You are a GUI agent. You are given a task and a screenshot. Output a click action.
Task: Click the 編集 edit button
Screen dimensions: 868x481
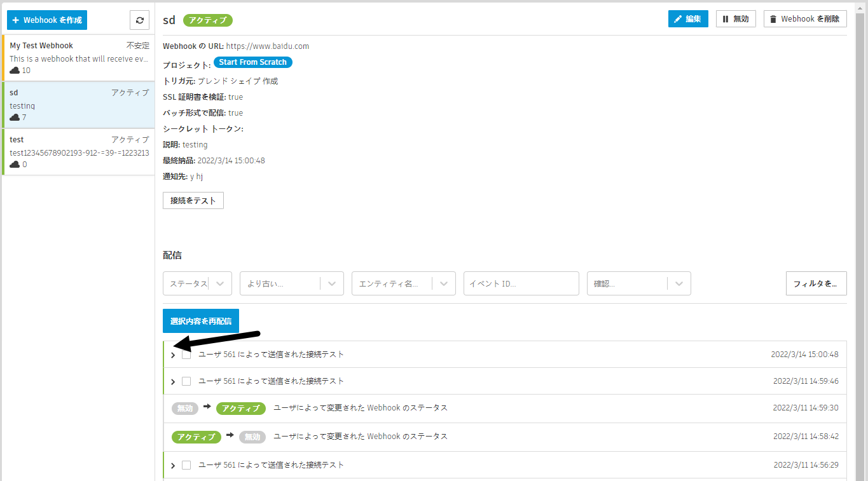pyautogui.click(x=688, y=19)
